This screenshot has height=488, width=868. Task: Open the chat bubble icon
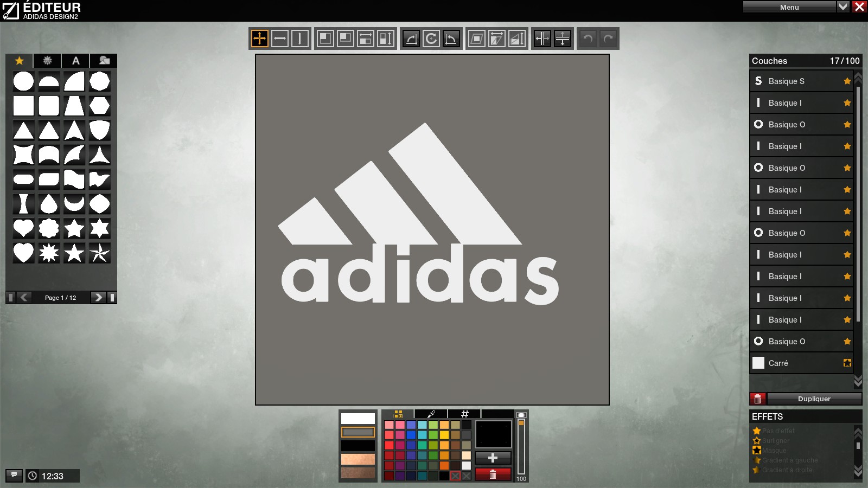click(14, 476)
